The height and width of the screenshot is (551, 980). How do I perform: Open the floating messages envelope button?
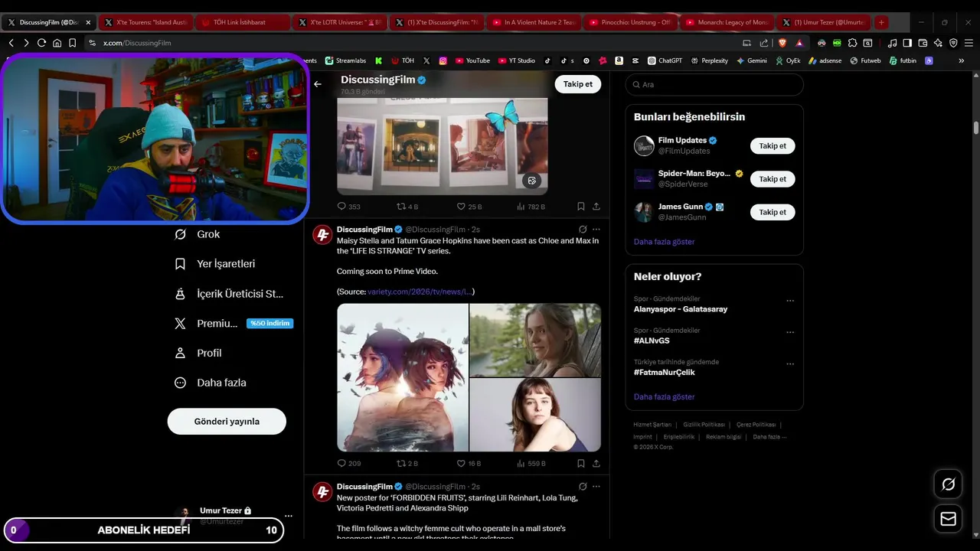pos(949,519)
